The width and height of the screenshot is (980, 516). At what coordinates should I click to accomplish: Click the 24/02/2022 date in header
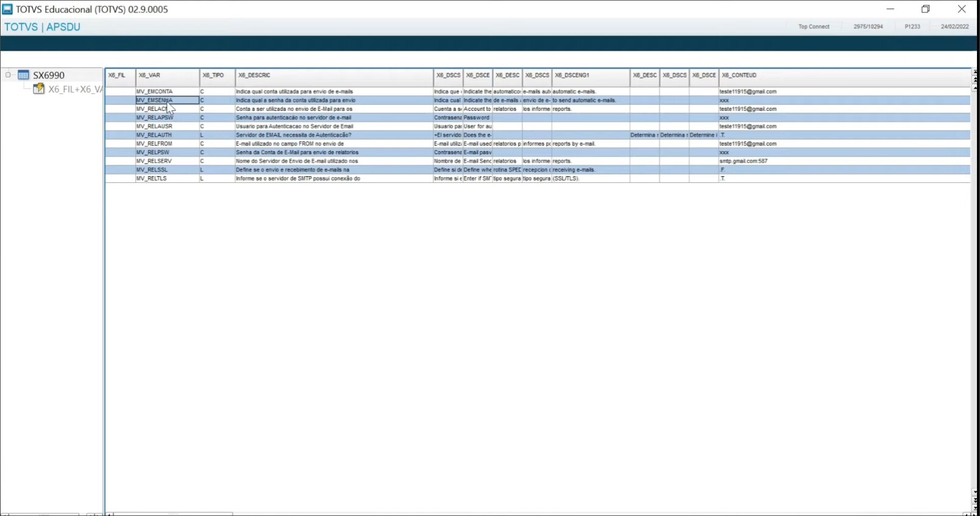point(954,27)
